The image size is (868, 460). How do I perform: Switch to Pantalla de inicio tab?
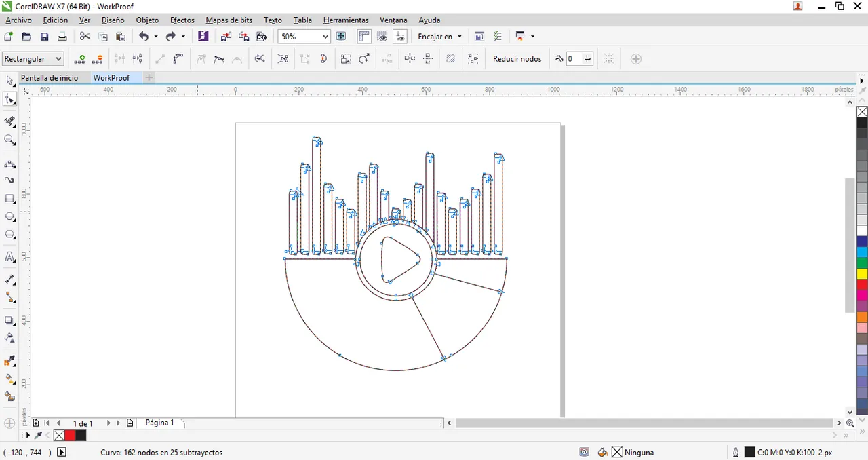pyautogui.click(x=50, y=78)
